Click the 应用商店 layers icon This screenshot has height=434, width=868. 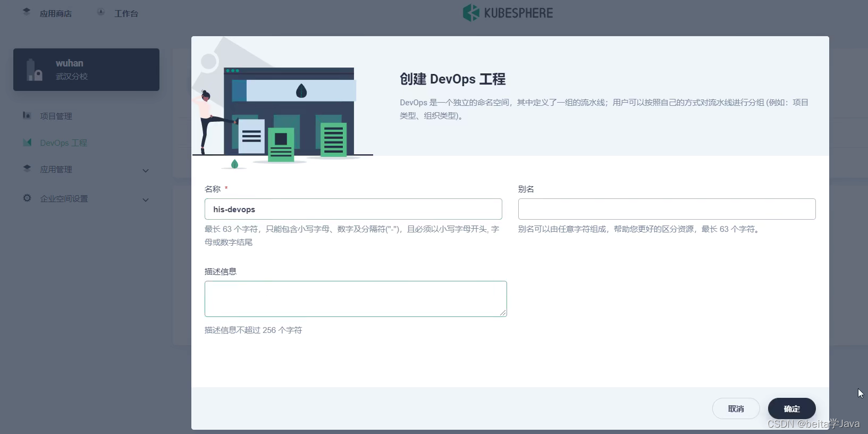point(27,11)
